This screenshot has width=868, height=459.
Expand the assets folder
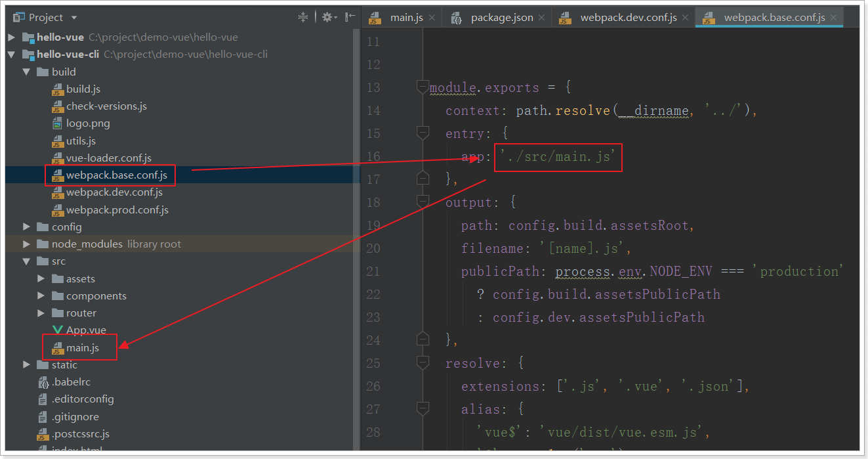click(x=41, y=278)
